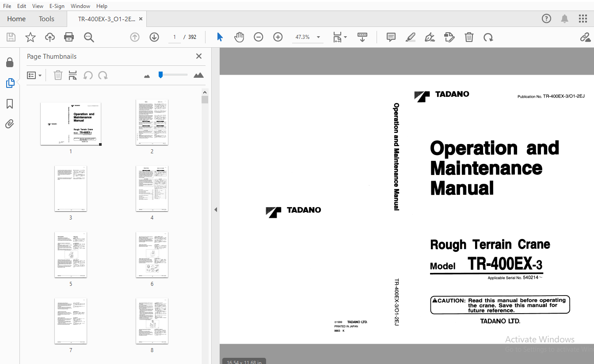Enable scrolling page display icon
The height and width of the screenshot is (364, 594).
tap(362, 37)
